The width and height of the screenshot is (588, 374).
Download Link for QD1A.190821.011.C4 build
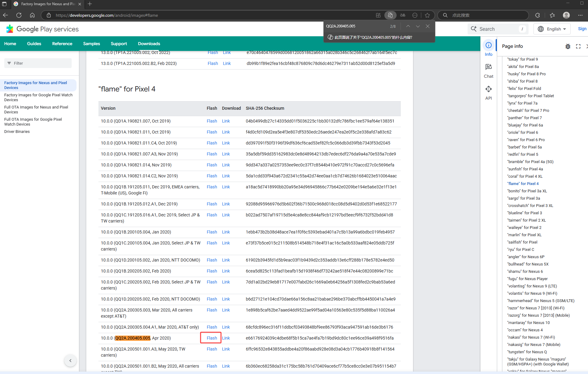tap(226, 143)
